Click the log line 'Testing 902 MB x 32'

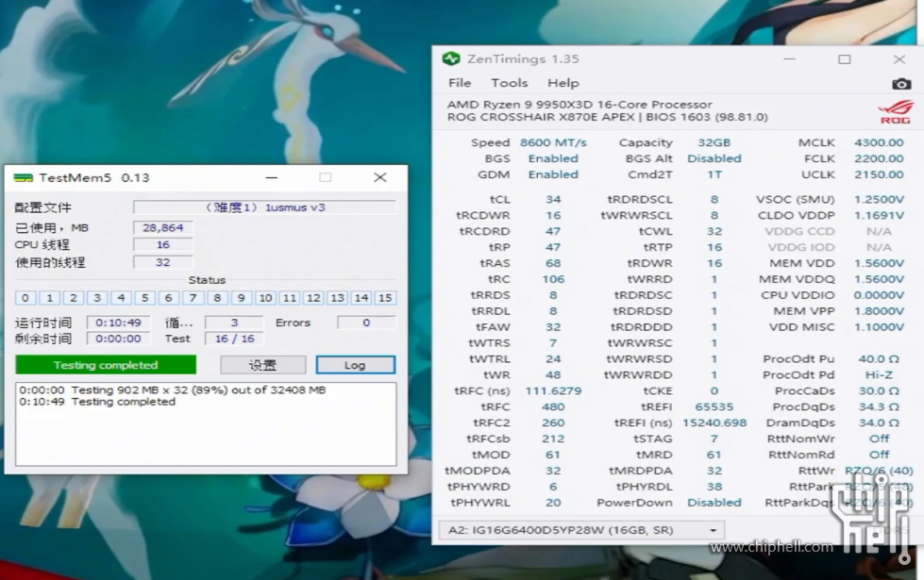pyautogui.click(x=172, y=389)
